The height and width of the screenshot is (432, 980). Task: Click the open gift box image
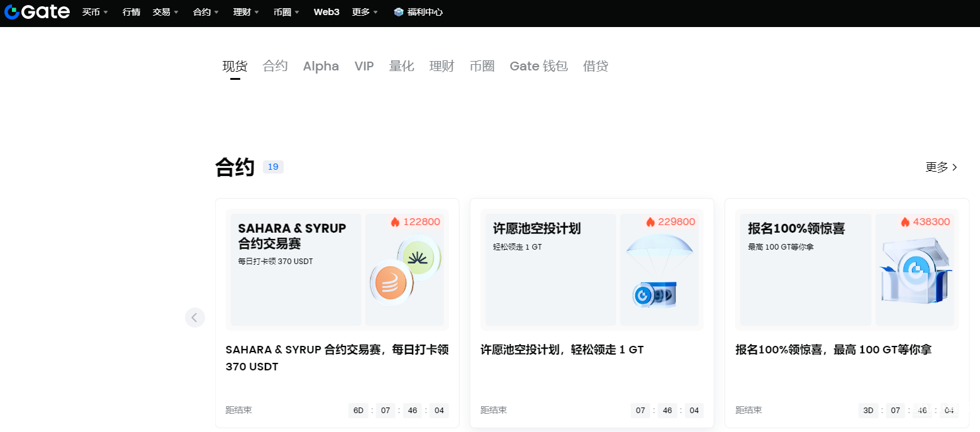tap(916, 271)
